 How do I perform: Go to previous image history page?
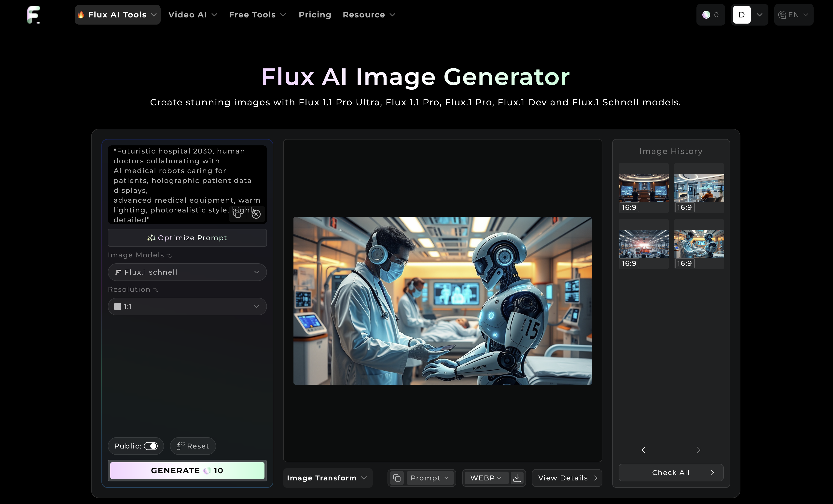pyautogui.click(x=643, y=450)
